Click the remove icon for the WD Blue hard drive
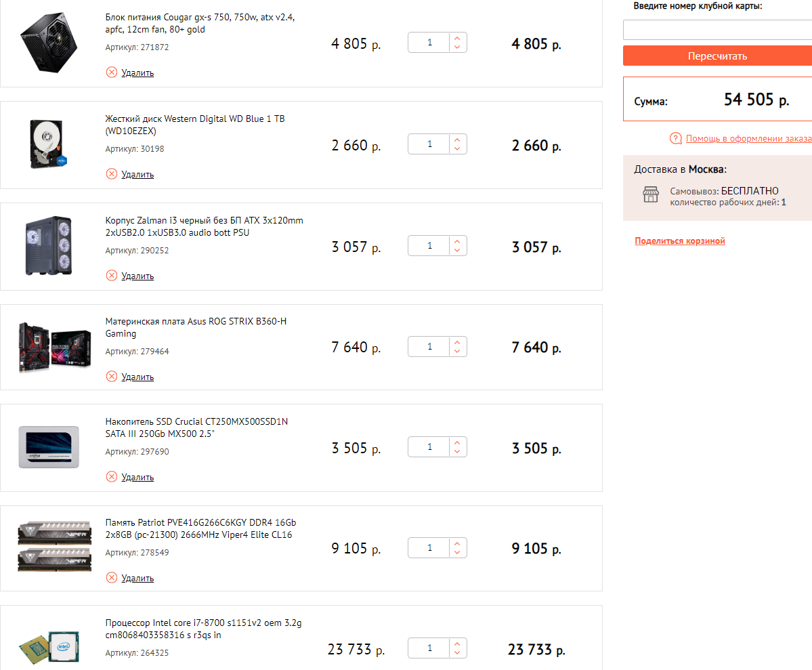This screenshot has height=670, width=812. (112, 174)
